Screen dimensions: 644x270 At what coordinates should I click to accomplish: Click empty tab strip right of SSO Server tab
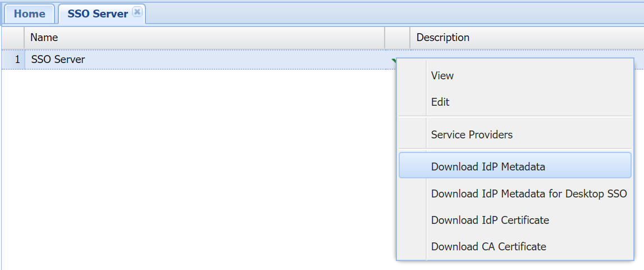[x=393, y=12]
